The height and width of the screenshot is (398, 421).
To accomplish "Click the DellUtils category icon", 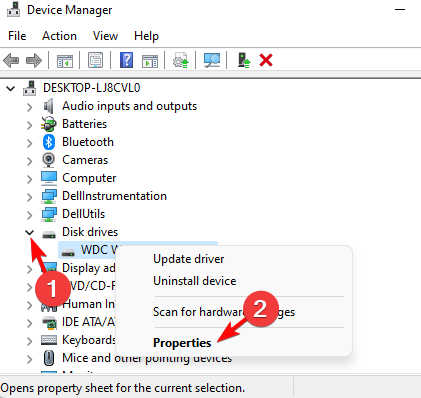I will (x=49, y=214).
